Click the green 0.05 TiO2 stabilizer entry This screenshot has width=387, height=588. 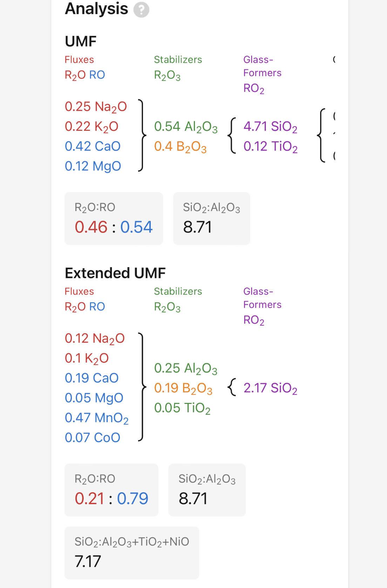click(182, 408)
